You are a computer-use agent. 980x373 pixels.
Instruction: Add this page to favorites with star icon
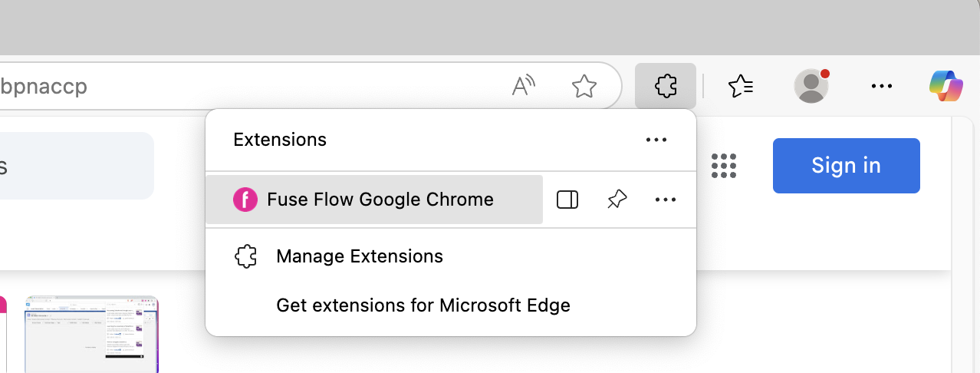[x=584, y=86]
